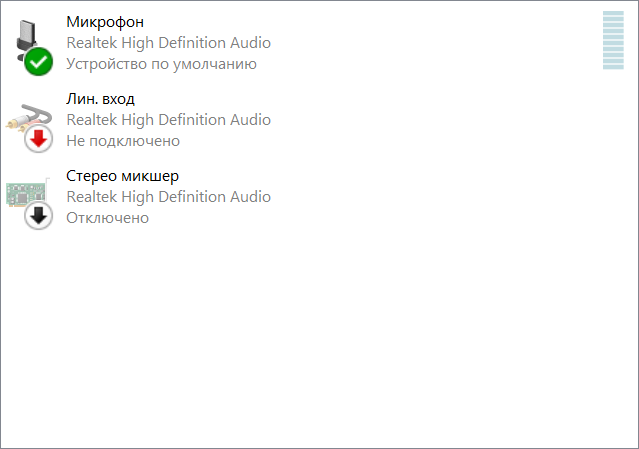Screen dimensions: 639x449
Task: Click Realtek High Definition Audio under Микрофон
Action: 168,42
